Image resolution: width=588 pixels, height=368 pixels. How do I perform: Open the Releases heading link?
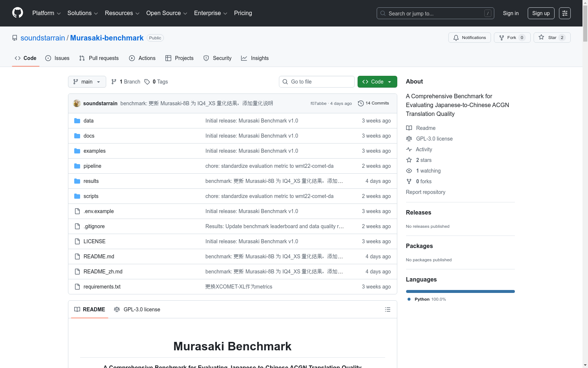[x=419, y=212]
